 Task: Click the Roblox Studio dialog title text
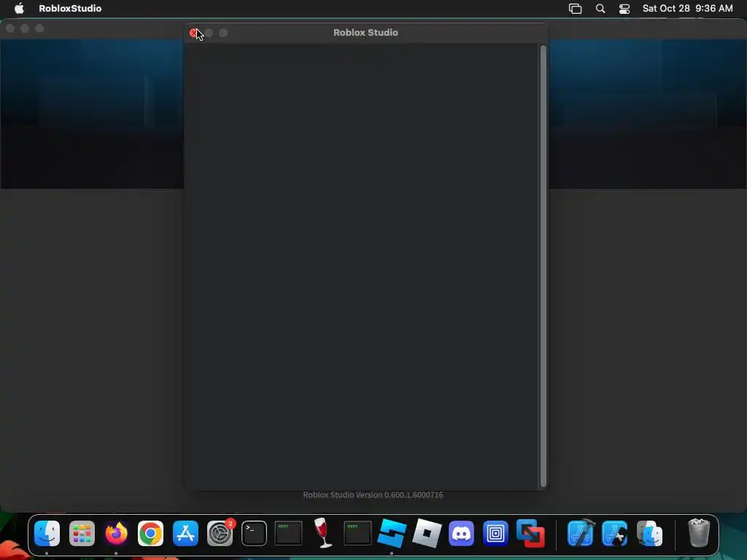click(x=366, y=32)
